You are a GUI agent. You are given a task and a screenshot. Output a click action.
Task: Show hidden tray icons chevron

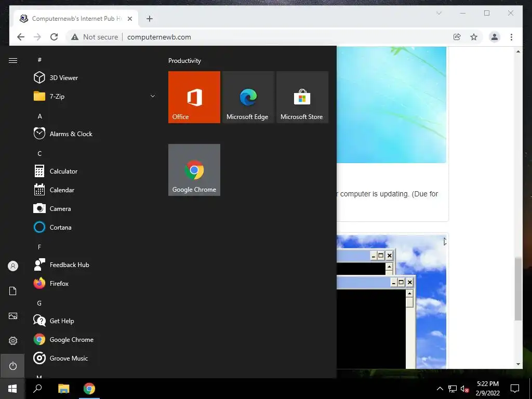pos(440,389)
